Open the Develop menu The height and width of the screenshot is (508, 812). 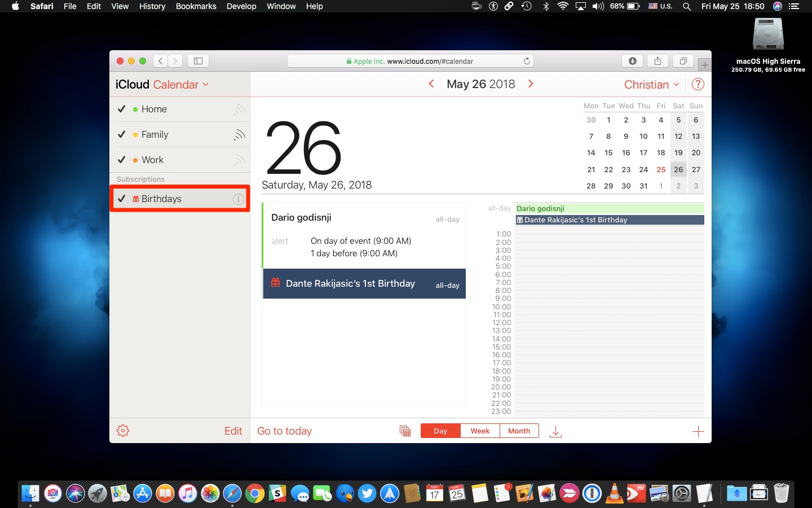tap(241, 6)
